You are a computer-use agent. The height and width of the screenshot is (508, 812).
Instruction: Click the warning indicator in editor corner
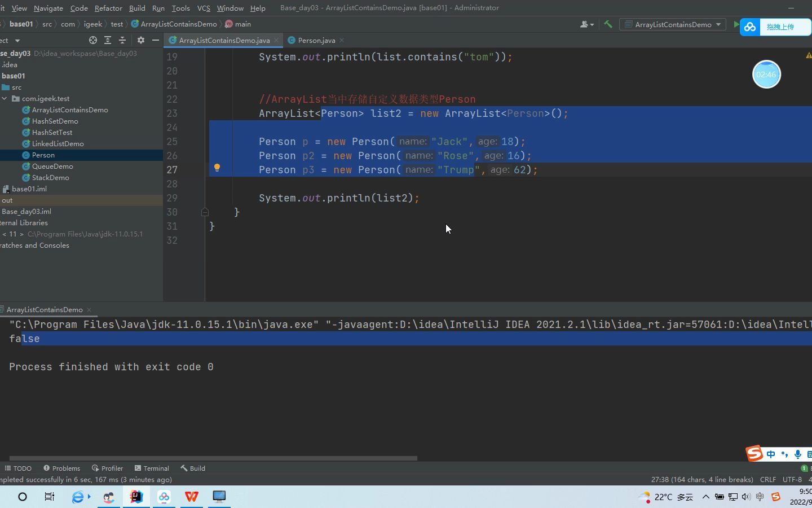tap(809, 55)
